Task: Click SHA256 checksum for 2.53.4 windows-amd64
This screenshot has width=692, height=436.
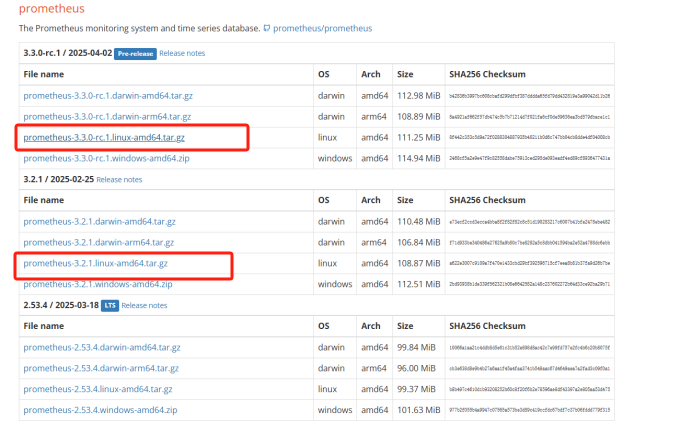Action: (x=530, y=410)
